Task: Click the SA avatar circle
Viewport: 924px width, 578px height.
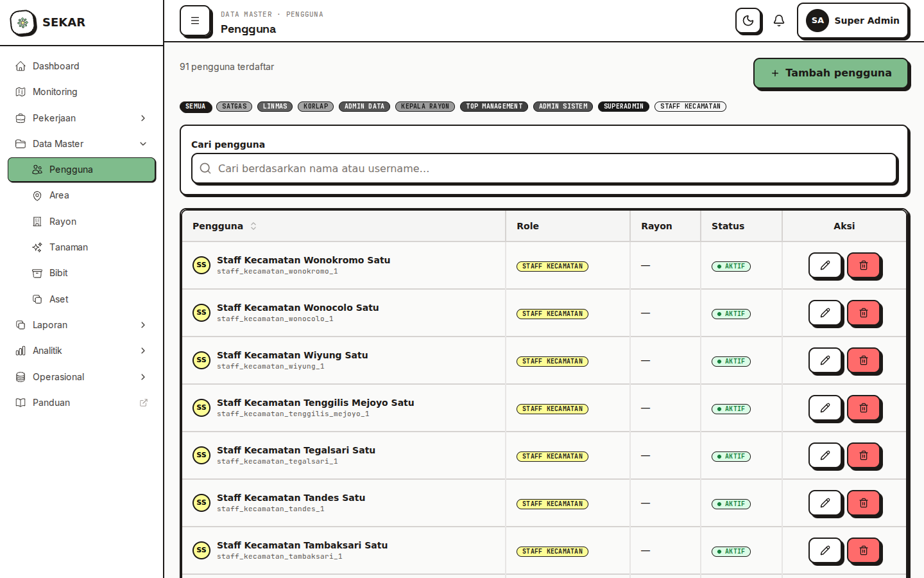Action: (817, 21)
